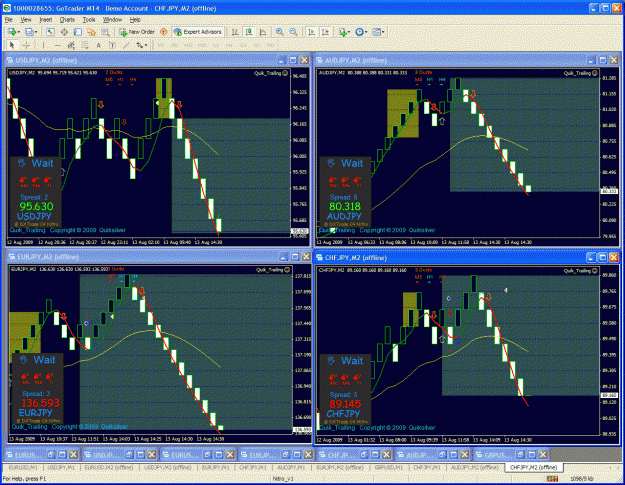Switch to the GBPUSD,M1 tab

pos(388,467)
